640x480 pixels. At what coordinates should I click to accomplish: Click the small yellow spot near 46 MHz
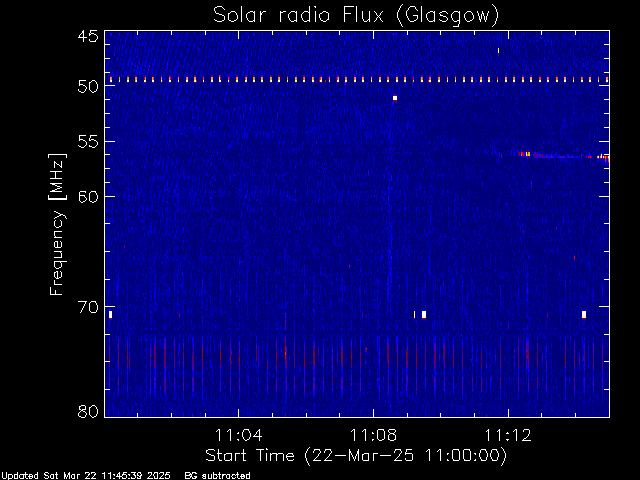[498, 51]
